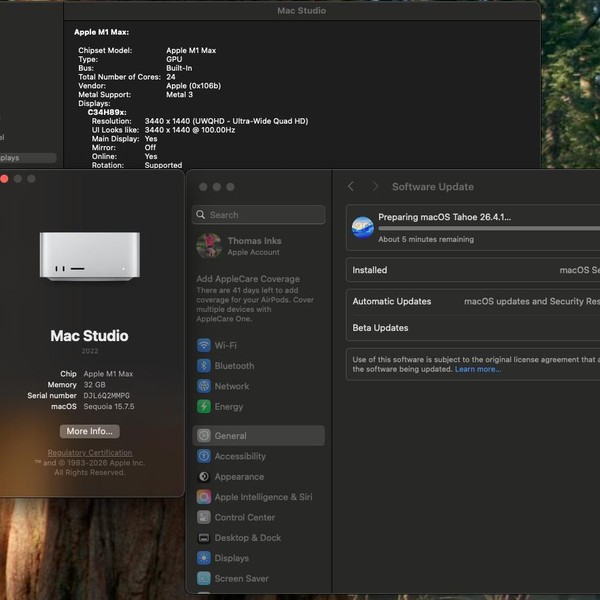Select the Control Center icon
600x600 pixels.
pyautogui.click(x=204, y=517)
